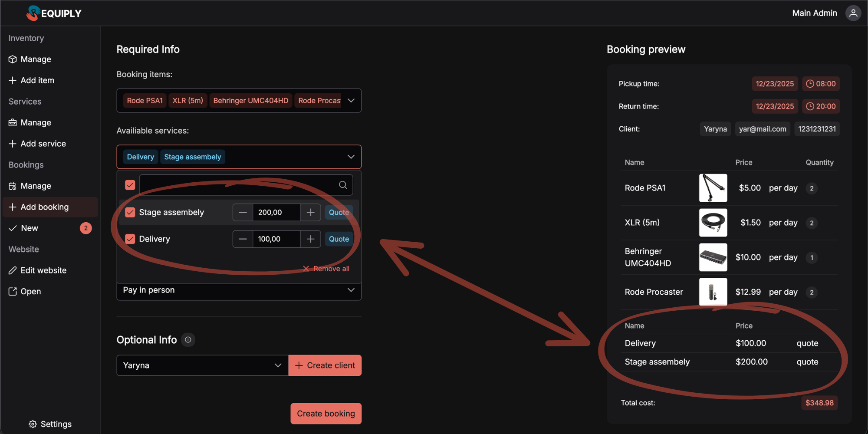The width and height of the screenshot is (868, 434).
Task: Expand the Booking items dropdown
Action: coord(351,101)
